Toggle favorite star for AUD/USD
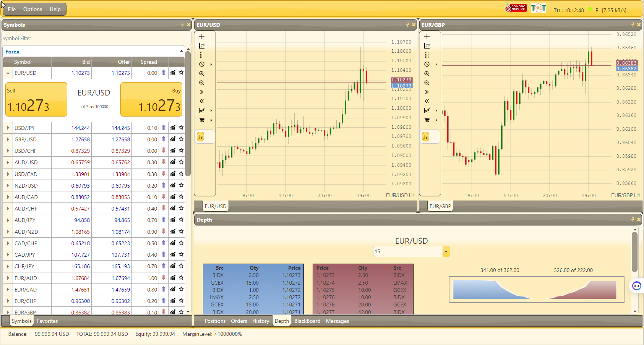 (181, 162)
